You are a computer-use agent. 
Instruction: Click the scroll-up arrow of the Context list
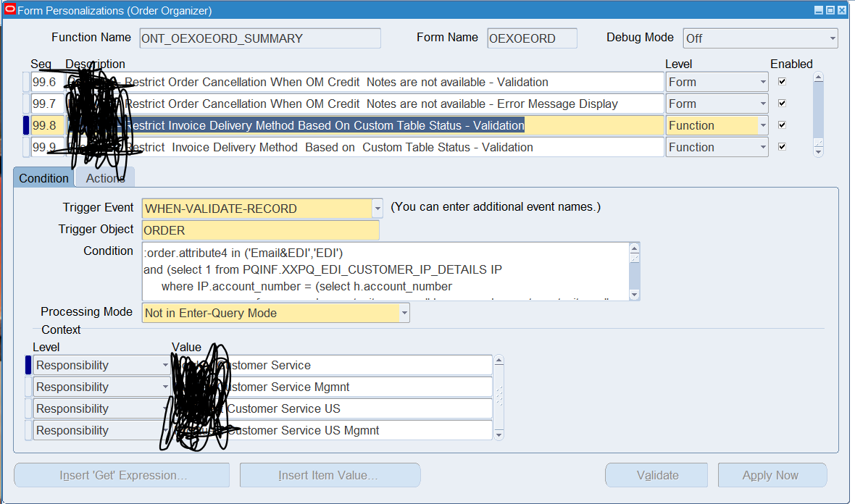(x=499, y=361)
